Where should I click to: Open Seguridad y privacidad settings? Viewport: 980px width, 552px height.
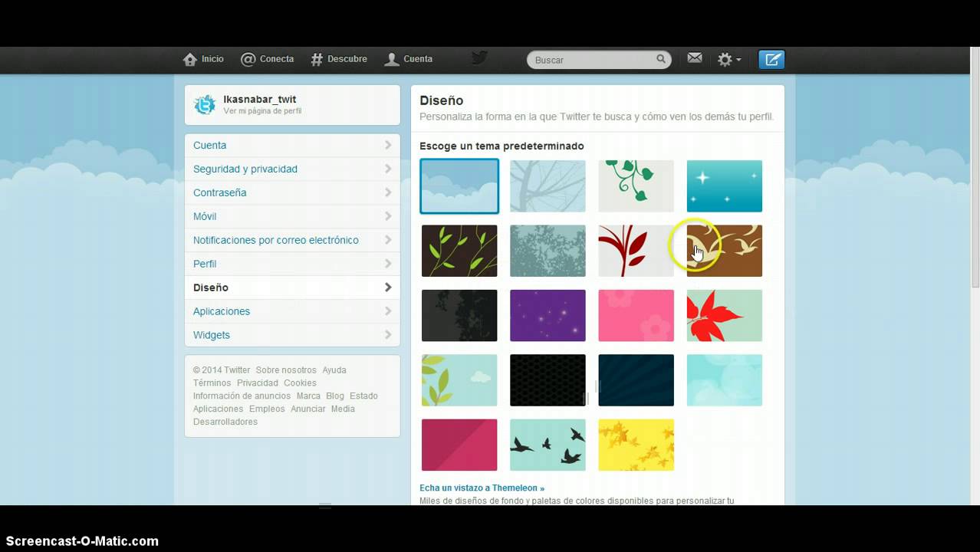click(x=292, y=169)
